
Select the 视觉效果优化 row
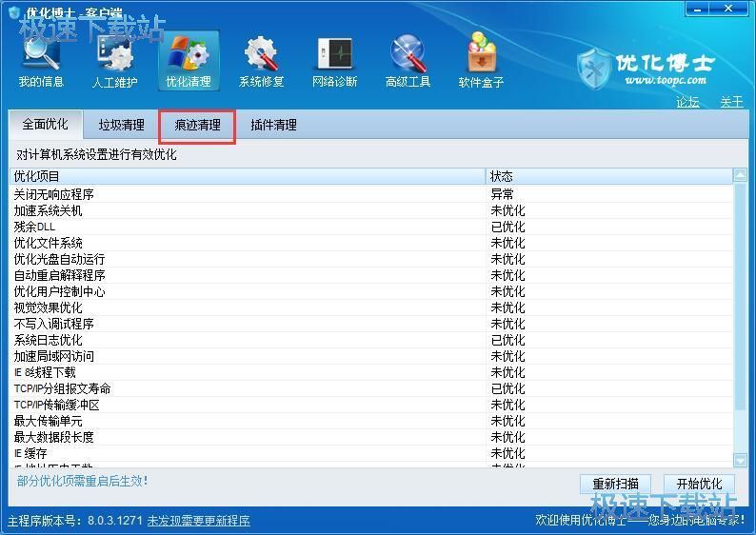[370, 307]
